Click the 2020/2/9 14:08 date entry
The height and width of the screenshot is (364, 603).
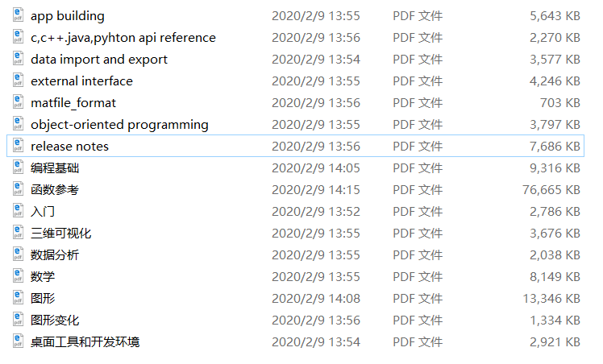[x=315, y=298]
